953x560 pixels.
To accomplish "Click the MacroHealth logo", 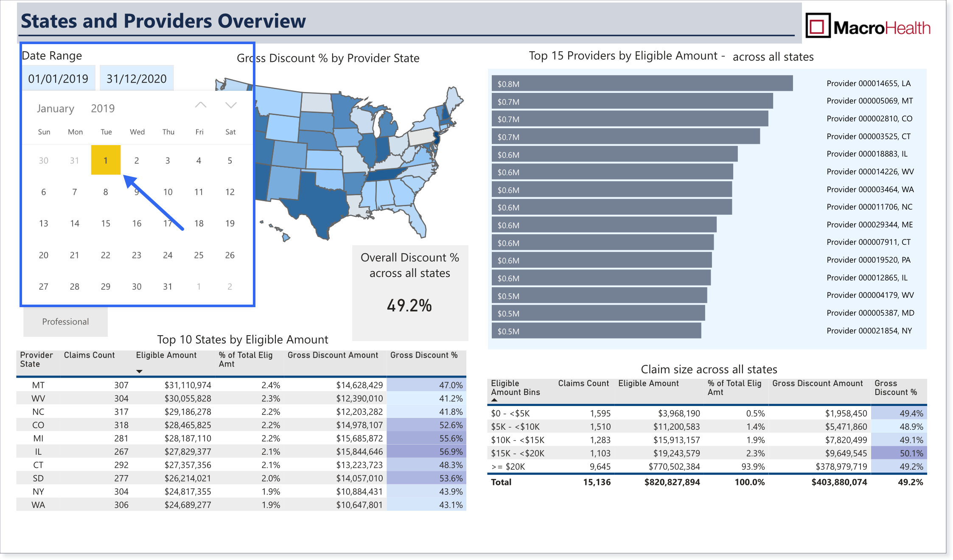I will coord(868,26).
